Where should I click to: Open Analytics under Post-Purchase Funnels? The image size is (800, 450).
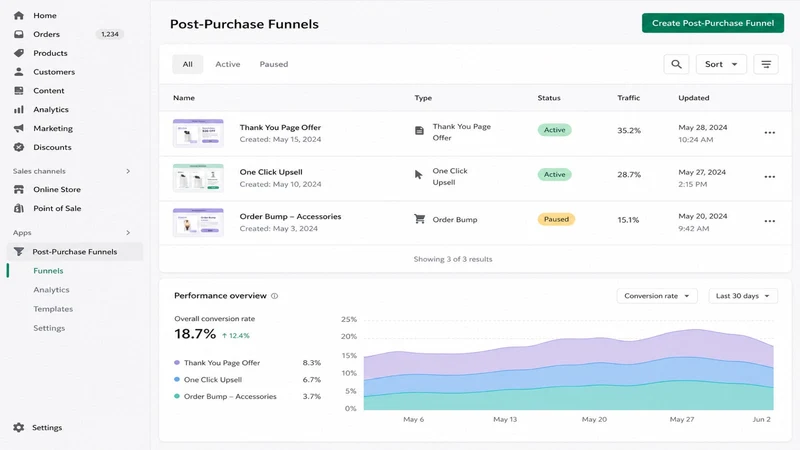[52, 290]
